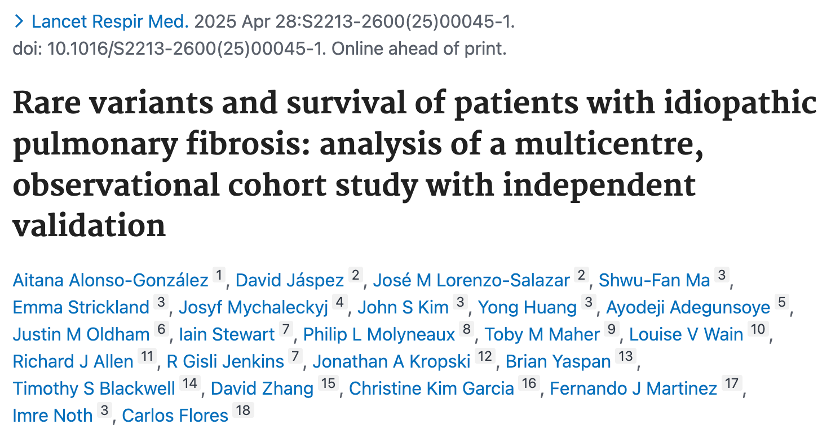Select Josyf Mychaleckyj author link

pos(253,307)
